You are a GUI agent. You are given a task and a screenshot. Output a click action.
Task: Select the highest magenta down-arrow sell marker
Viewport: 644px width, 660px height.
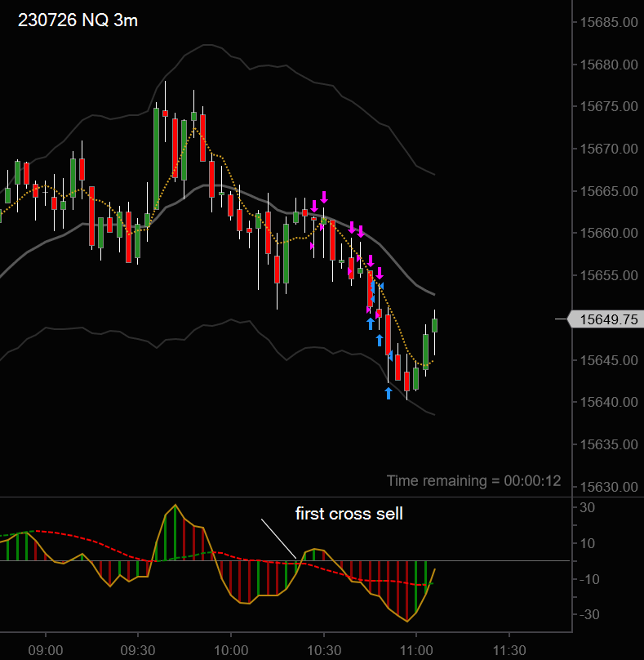[x=324, y=197]
